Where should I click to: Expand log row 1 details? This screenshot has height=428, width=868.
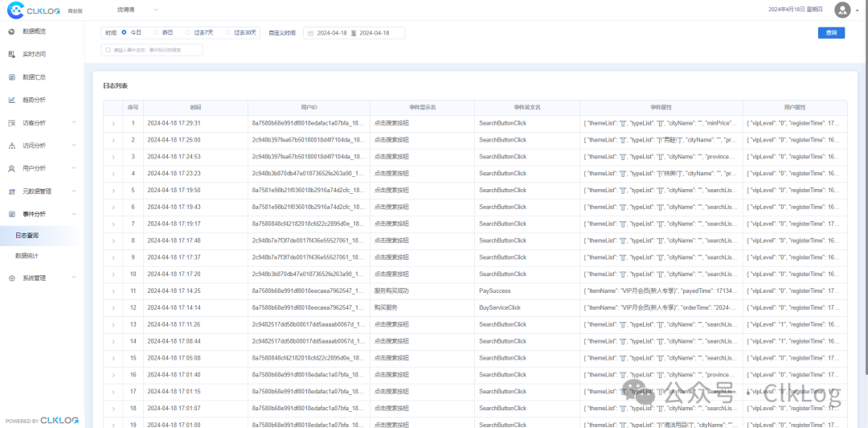pos(113,124)
